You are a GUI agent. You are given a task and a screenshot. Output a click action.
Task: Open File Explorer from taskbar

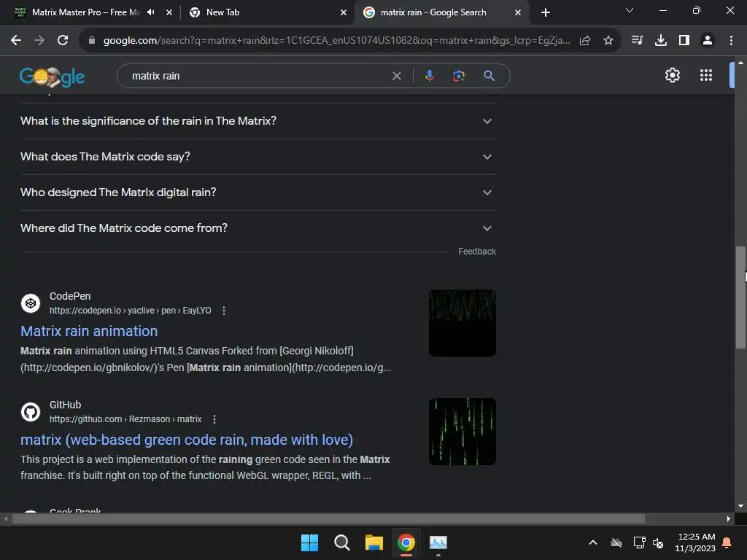point(374,542)
